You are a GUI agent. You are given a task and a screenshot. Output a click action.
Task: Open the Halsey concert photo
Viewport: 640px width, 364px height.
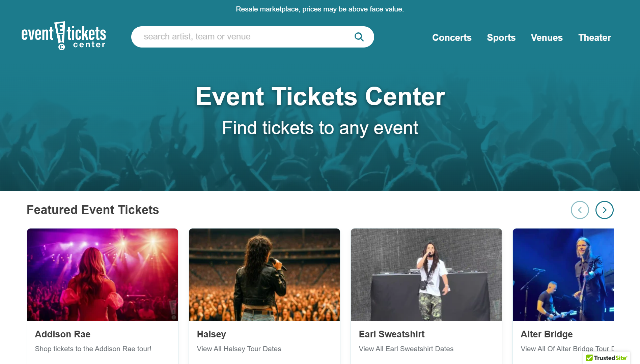point(265,275)
